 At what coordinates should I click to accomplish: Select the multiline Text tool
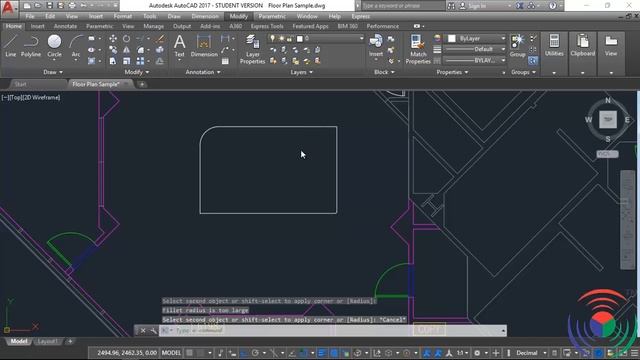pos(180,46)
